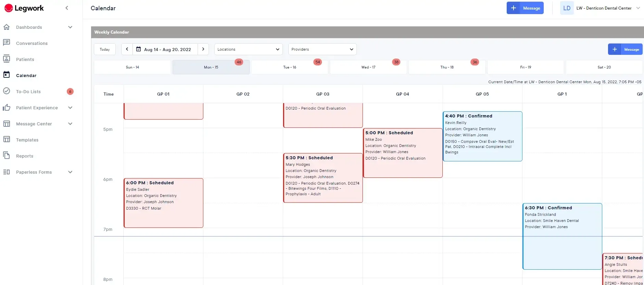
Task: Click the Today button
Action: coord(105,49)
